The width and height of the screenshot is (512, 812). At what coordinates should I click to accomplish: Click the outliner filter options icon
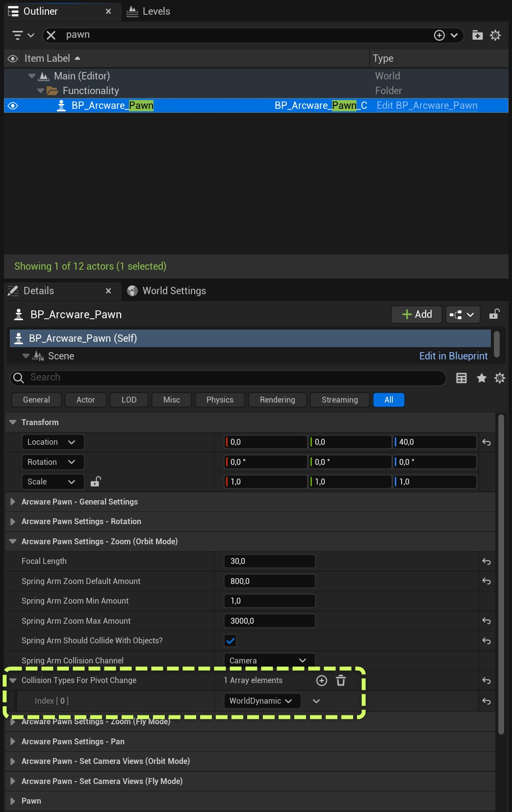pyautogui.click(x=23, y=35)
